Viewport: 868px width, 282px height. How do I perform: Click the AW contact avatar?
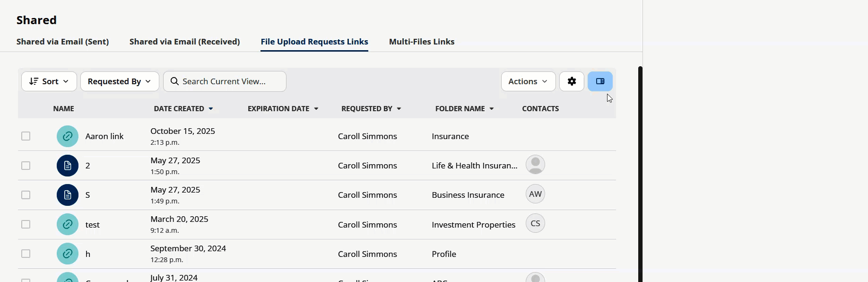click(535, 194)
